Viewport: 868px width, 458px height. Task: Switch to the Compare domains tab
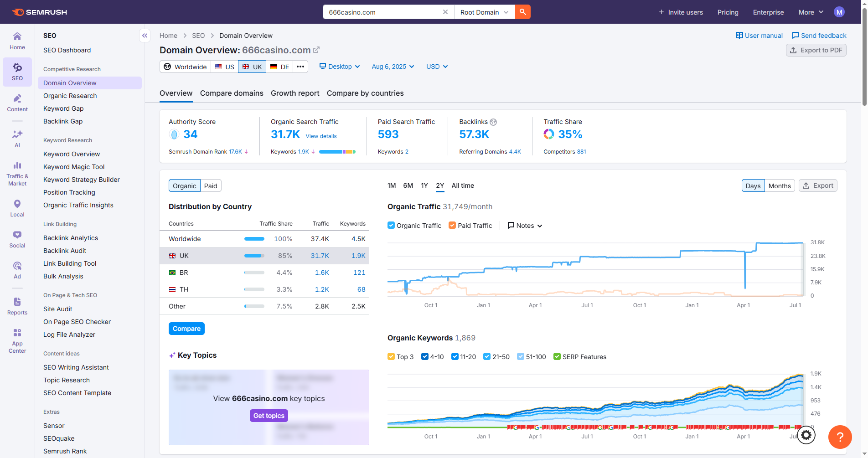click(232, 93)
